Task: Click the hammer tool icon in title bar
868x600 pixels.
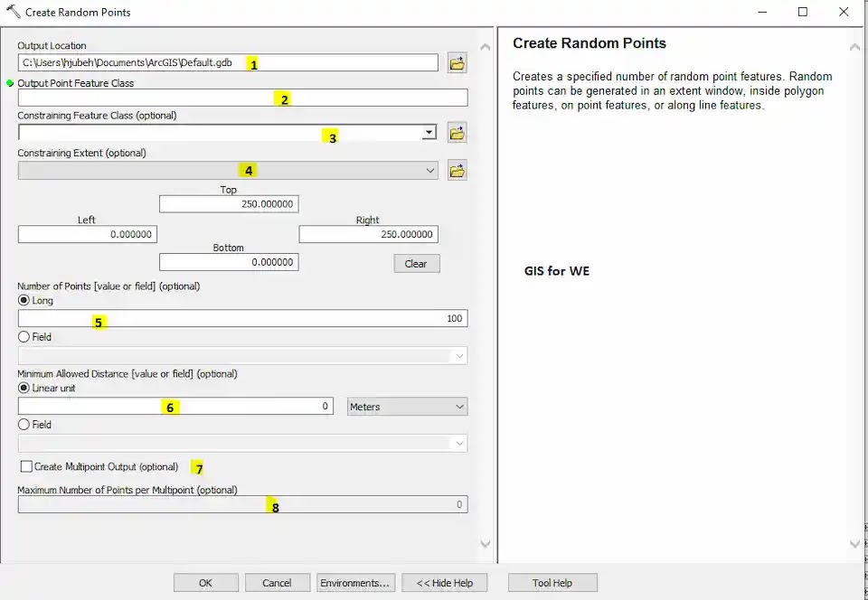Action: click(13, 12)
